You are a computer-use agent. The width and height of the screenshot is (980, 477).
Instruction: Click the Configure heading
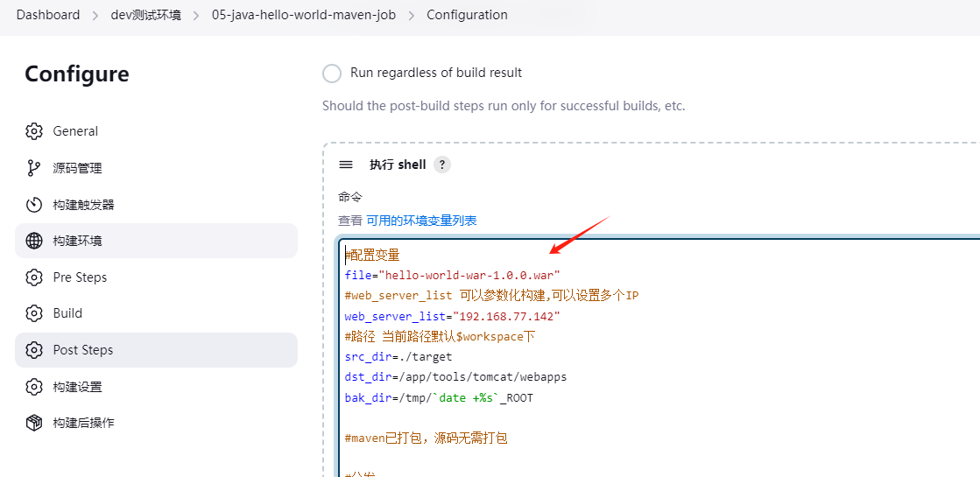click(77, 74)
